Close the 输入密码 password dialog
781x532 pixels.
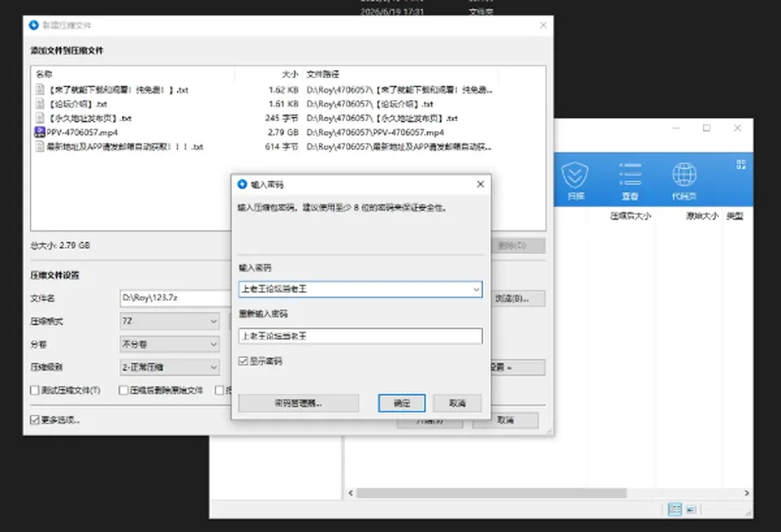point(480,185)
